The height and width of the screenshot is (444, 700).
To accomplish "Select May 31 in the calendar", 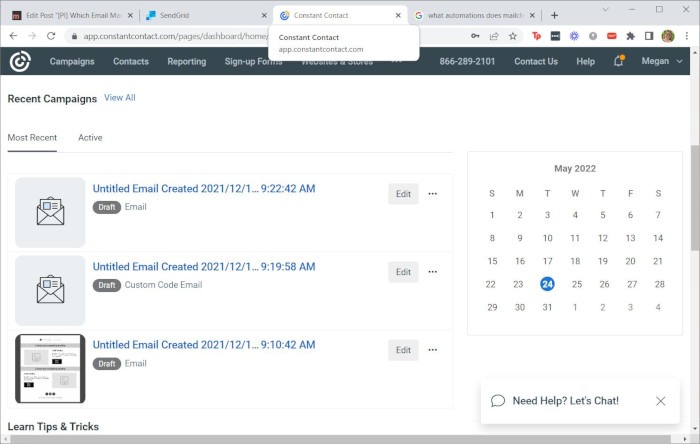I will click(x=547, y=307).
